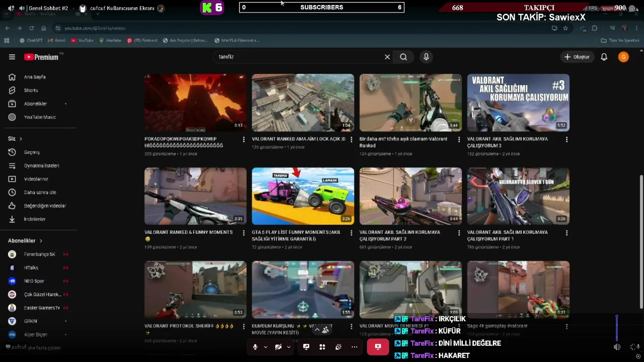Go back using browser back arrow

(7, 28)
